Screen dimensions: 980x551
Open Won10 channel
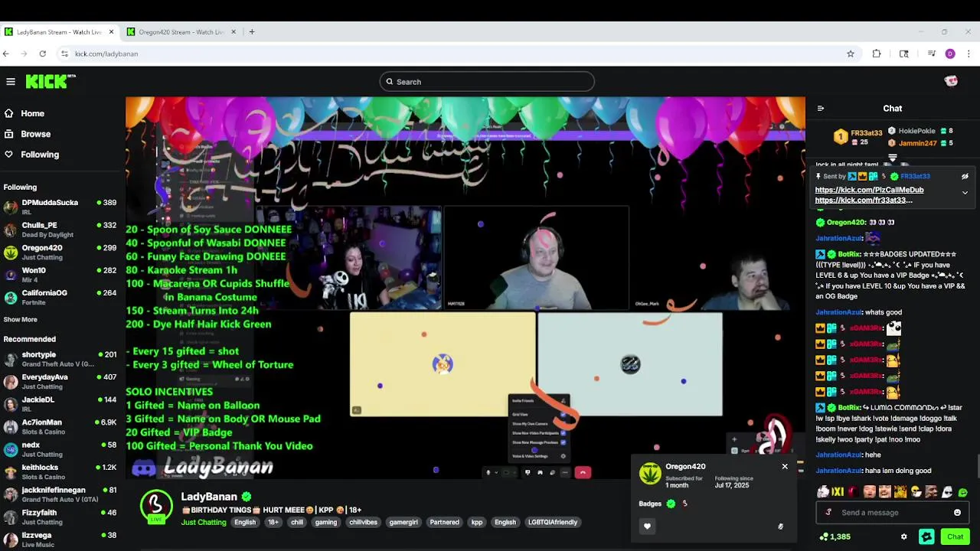(60, 275)
